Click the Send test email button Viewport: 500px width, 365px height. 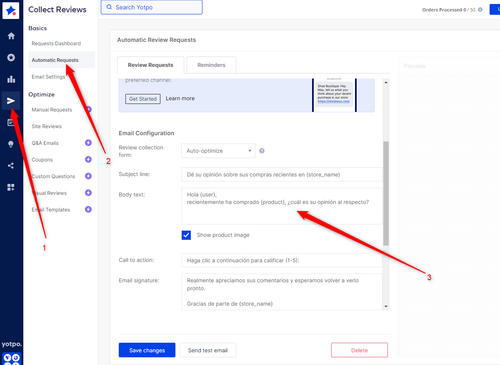(x=208, y=350)
